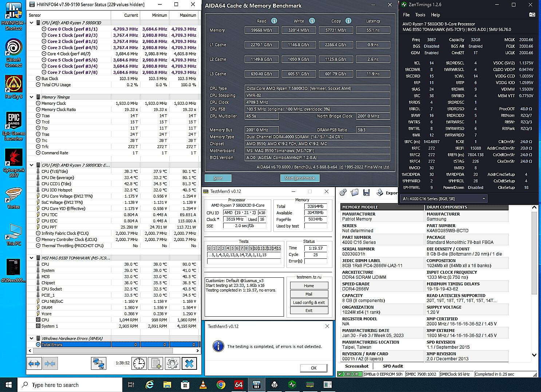
Task: Click TestMem5 Load config & exit button
Action: click(x=309, y=302)
